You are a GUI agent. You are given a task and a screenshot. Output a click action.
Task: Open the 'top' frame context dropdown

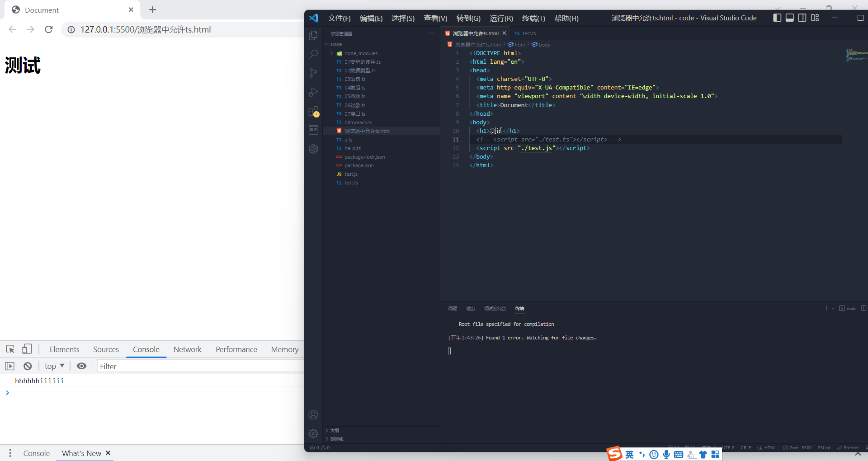53,366
